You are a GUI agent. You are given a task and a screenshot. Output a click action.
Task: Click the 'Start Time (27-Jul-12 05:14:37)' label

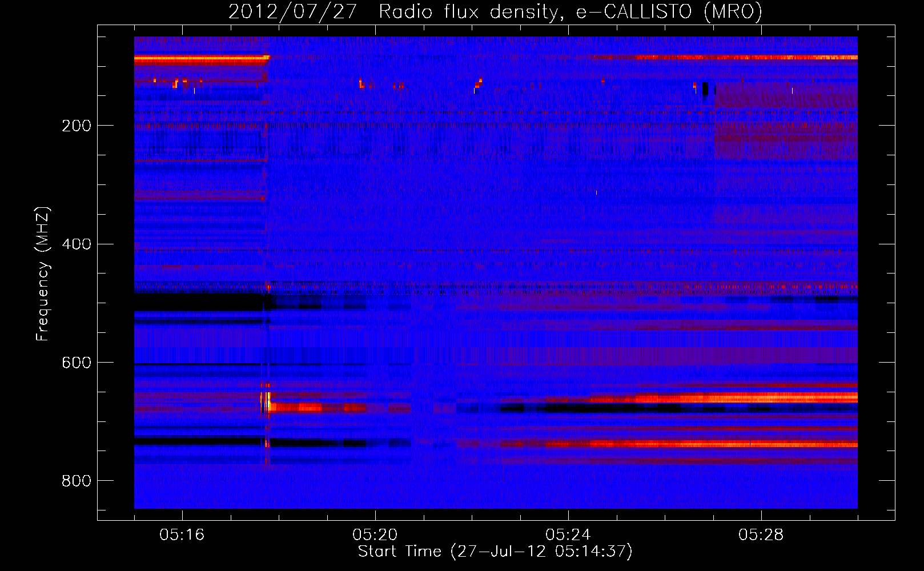pos(495,552)
